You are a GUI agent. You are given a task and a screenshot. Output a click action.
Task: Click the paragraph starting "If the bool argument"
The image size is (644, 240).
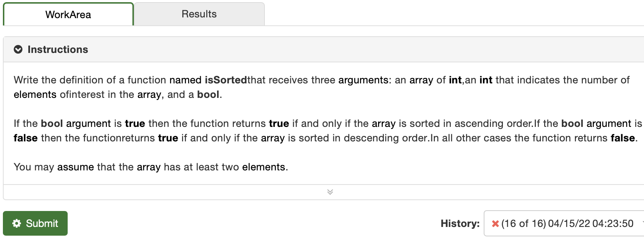tap(328, 131)
